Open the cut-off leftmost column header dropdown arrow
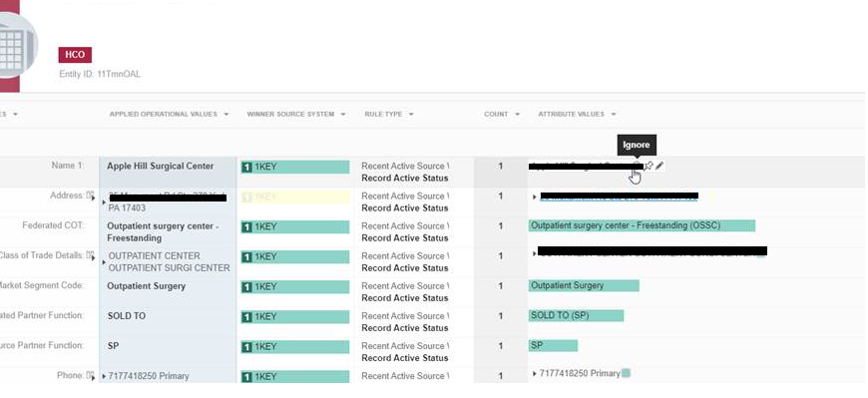868x398 pixels. [15, 114]
